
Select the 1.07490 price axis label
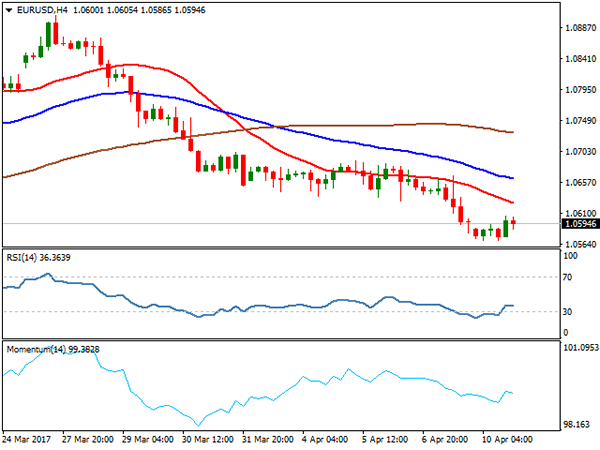point(580,121)
